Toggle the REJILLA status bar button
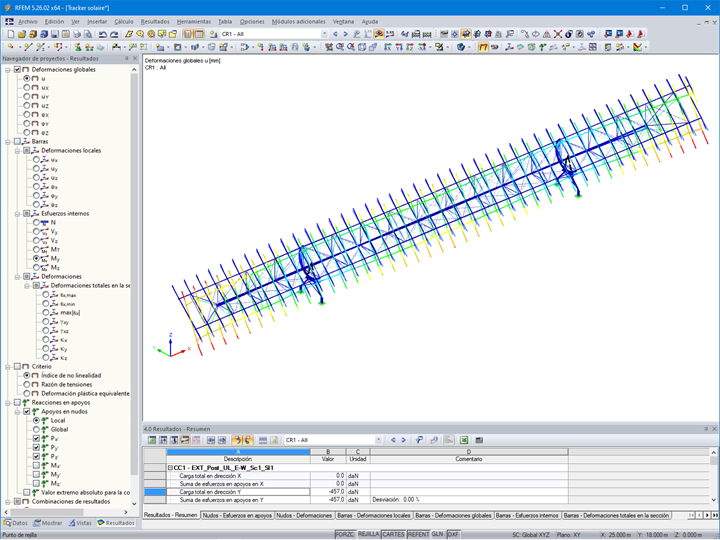The image size is (720, 540). (368, 534)
